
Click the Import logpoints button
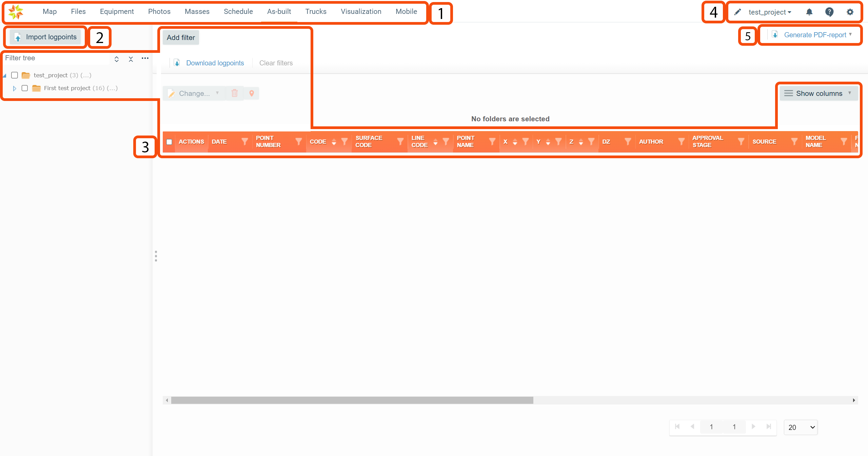[45, 37]
